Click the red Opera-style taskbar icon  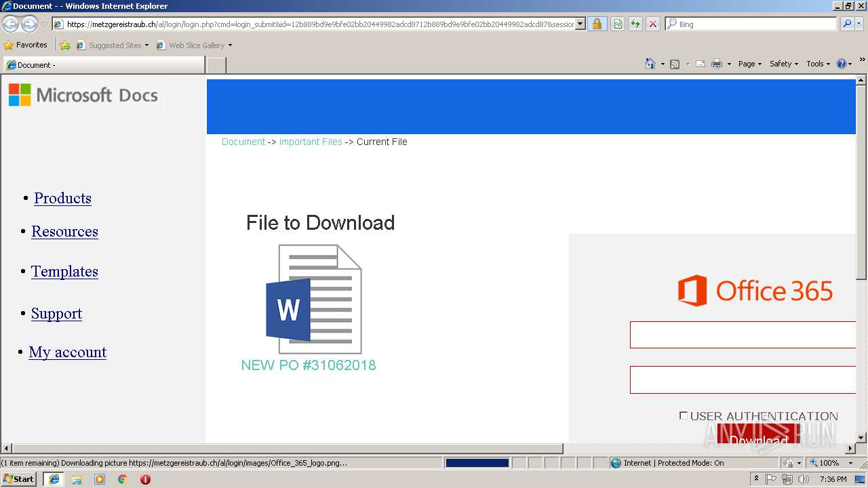click(x=145, y=479)
